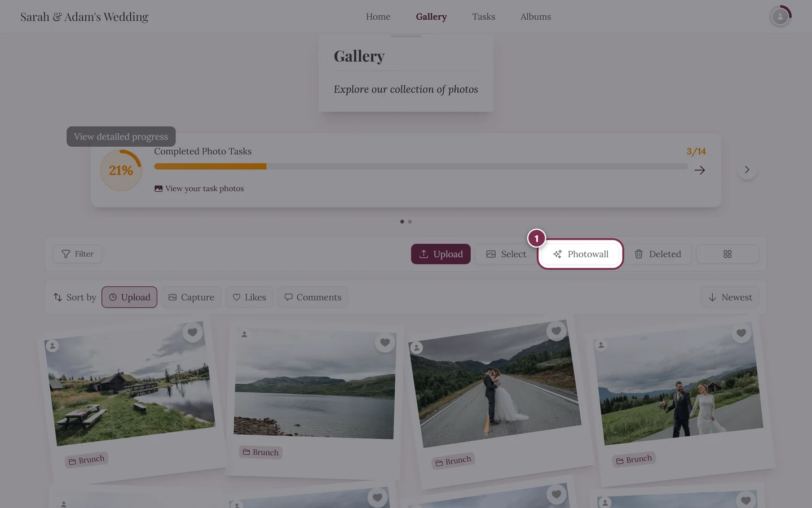Click uploader avatar on couple walking photo
Viewport: 812px width, 508px height.
[601, 345]
